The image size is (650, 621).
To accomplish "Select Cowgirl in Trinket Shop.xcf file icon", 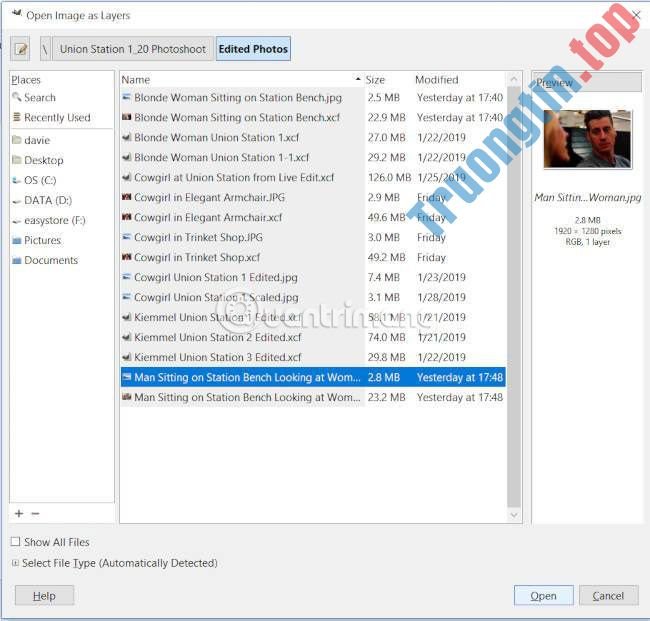I will tap(126, 257).
